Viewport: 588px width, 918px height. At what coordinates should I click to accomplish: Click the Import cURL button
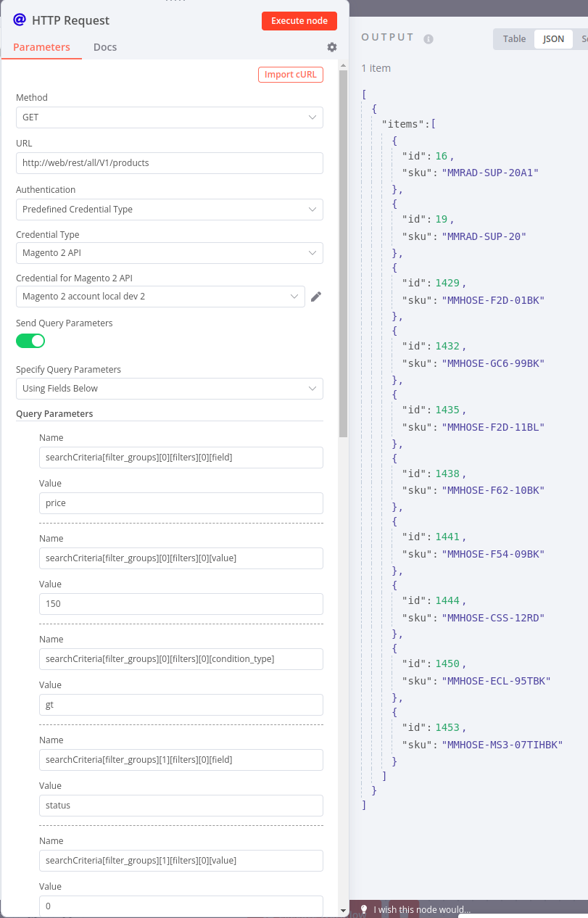[x=290, y=74]
